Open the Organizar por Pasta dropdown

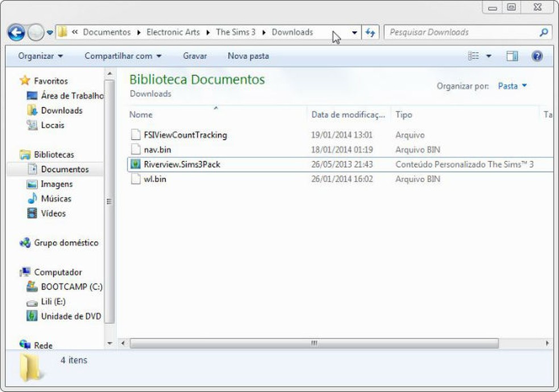click(x=512, y=86)
